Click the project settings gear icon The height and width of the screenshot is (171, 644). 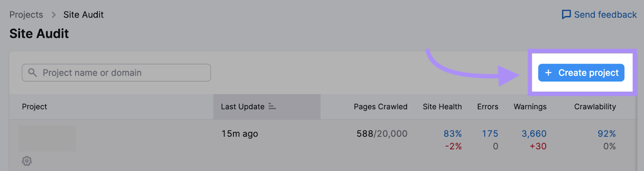(27, 161)
